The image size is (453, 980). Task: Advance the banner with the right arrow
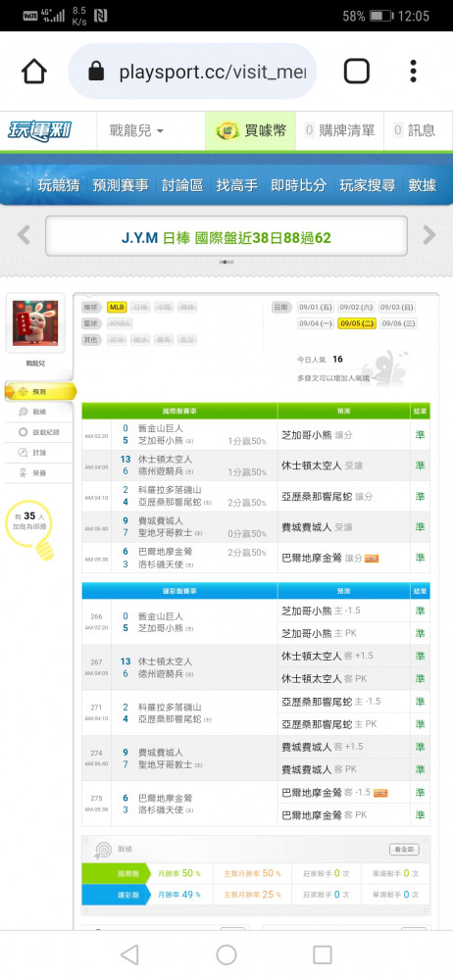coord(429,235)
